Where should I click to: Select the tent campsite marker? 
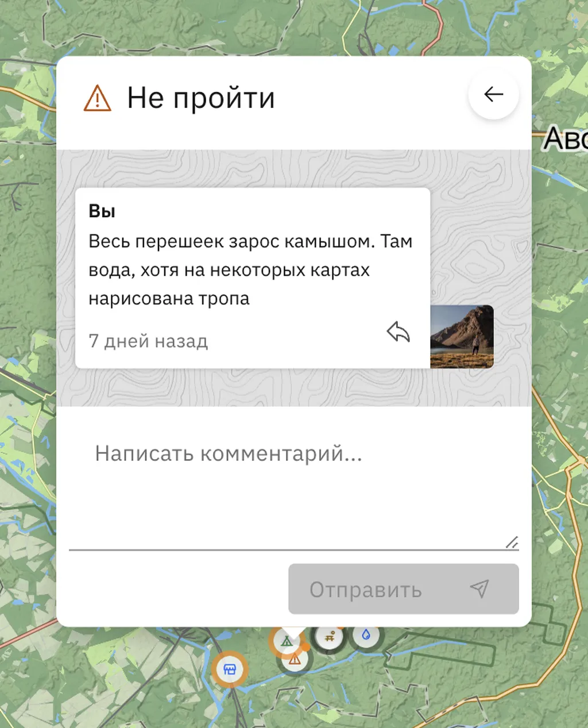(x=286, y=640)
